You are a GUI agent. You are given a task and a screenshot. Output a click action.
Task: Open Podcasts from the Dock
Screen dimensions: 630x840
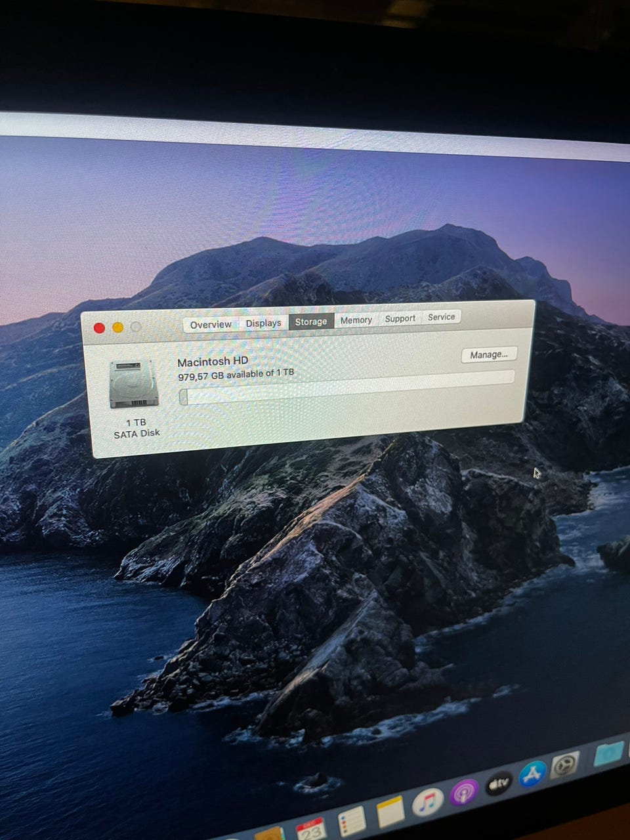tap(465, 793)
